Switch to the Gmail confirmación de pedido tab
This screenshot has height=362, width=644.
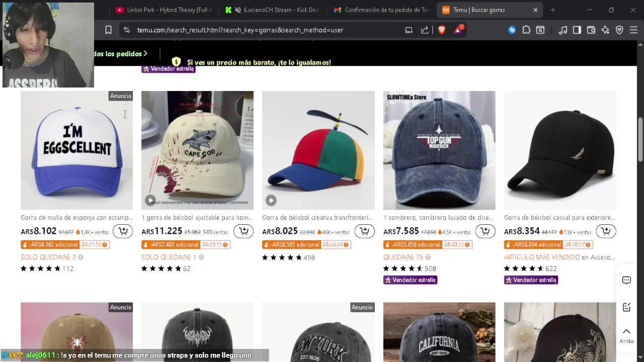click(x=381, y=10)
